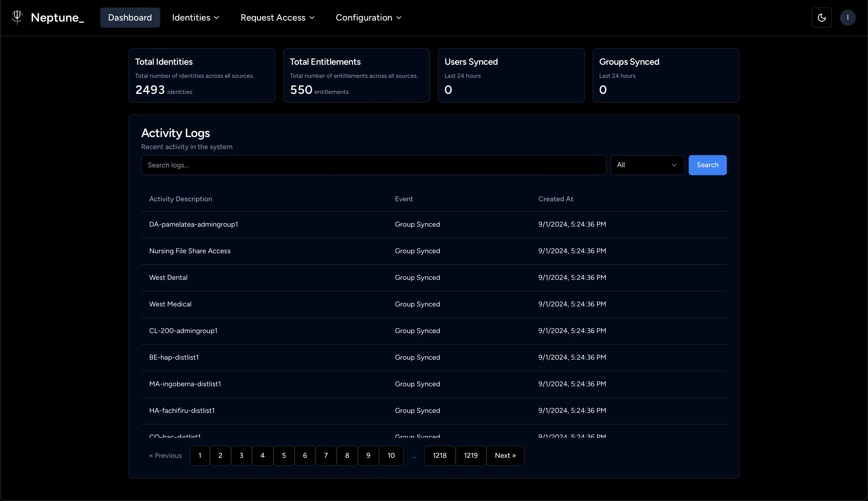868x501 pixels.
Task: Select the BE-hap-distlist1 log entry
Action: pos(434,357)
